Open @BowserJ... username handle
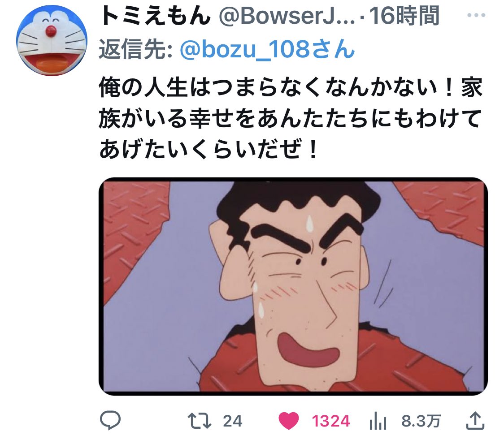The image size is (504, 444). click(x=287, y=16)
